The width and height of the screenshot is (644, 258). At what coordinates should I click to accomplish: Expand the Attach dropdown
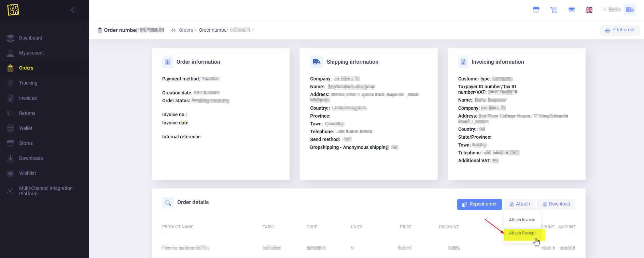(519, 204)
